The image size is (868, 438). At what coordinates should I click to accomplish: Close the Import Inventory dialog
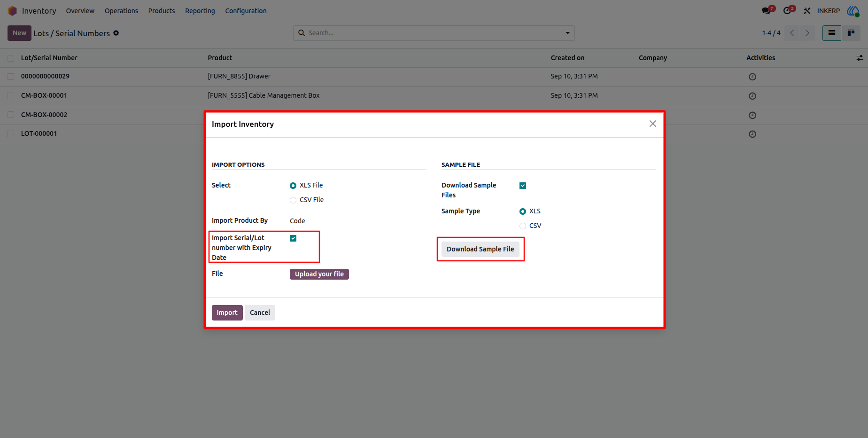[653, 124]
